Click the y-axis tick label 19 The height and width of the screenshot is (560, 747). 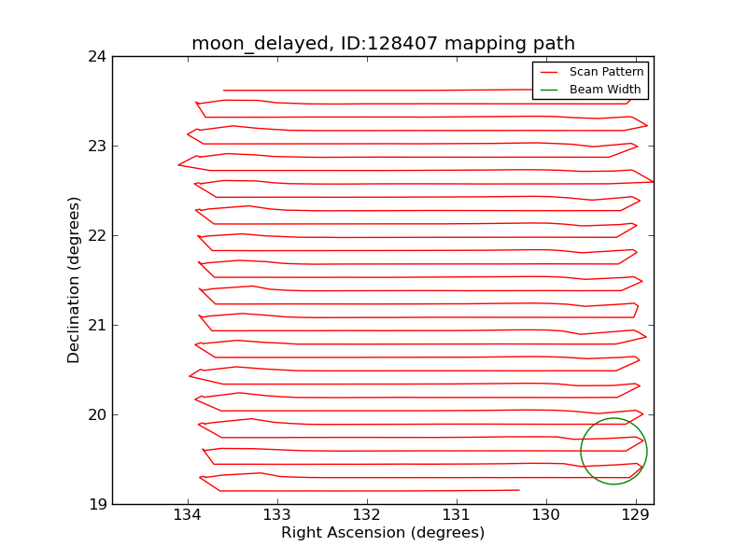click(x=97, y=504)
